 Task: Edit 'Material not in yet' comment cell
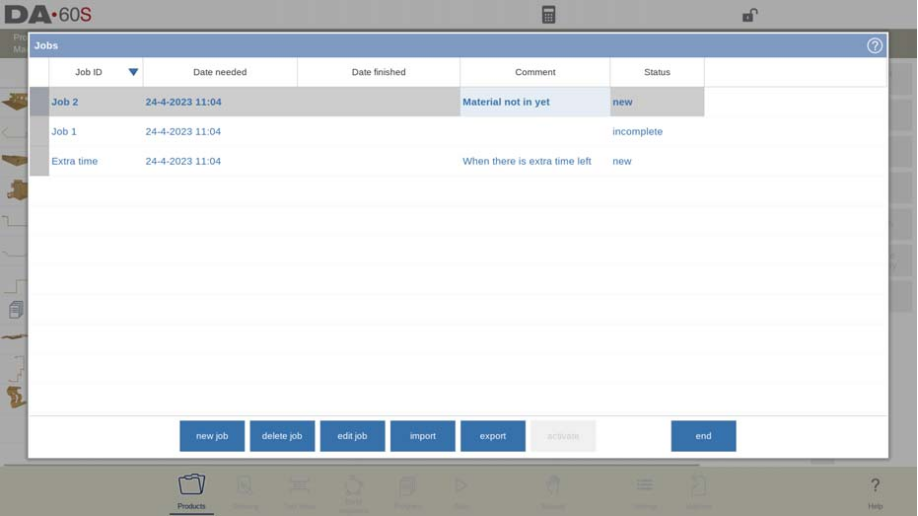coord(534,102)
